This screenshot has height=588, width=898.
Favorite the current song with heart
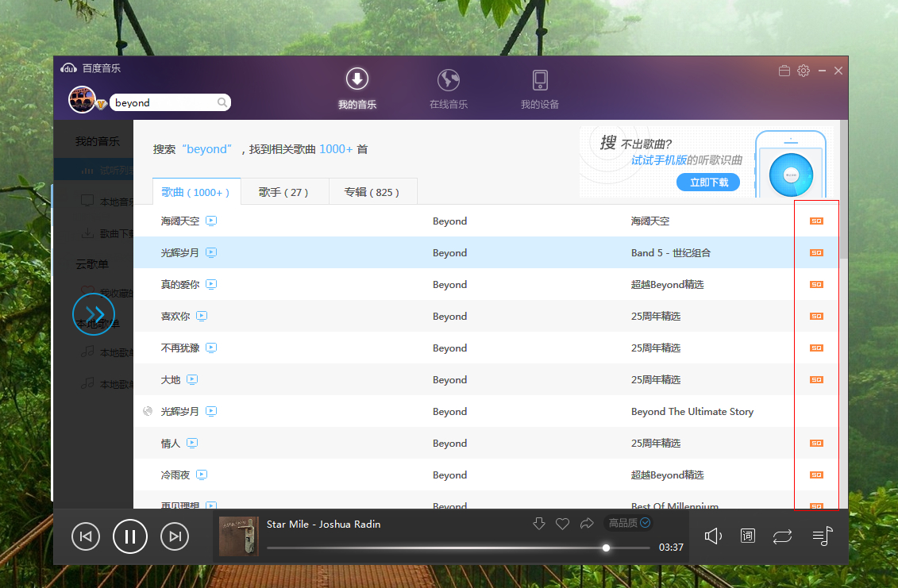[562, 523]
